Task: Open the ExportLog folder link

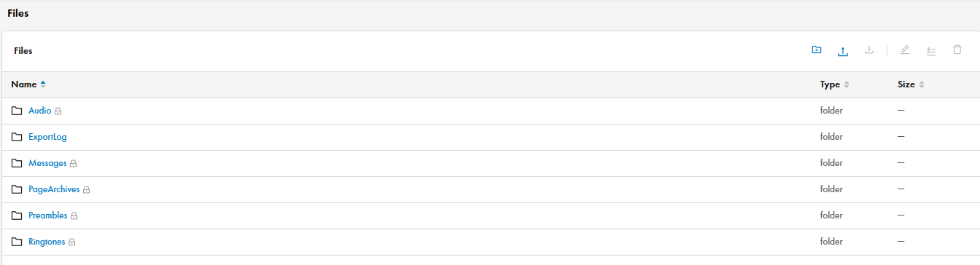Action: tap(47, 137)
